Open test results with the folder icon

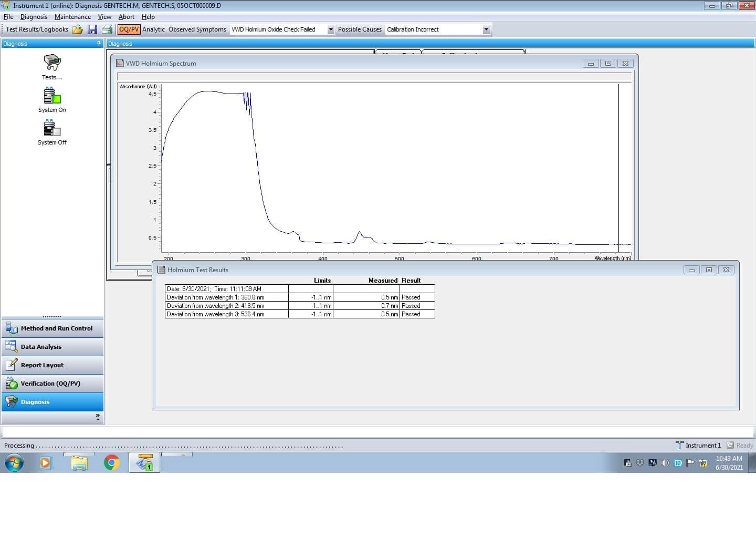[x=77, y=29]
